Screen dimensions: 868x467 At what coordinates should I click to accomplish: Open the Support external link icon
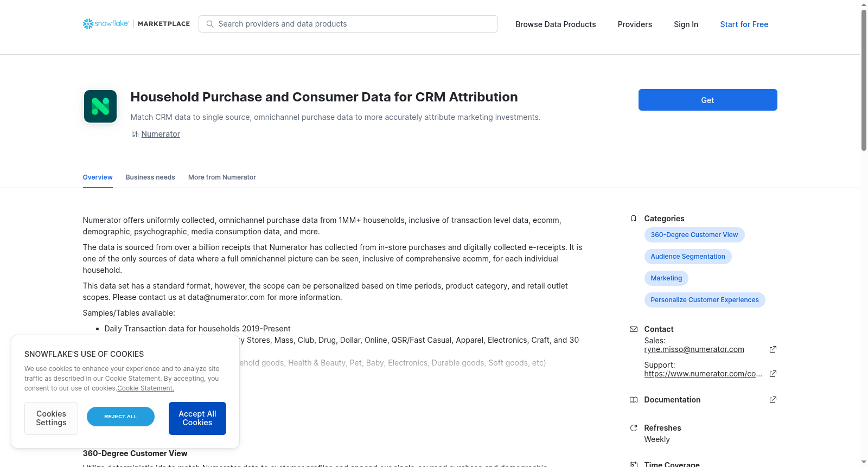pyautogui.click(x=773, y=374)
